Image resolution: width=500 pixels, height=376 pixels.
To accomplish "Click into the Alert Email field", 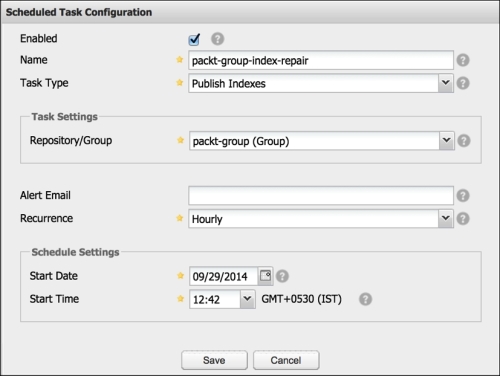I will click(x=321, y=196).
